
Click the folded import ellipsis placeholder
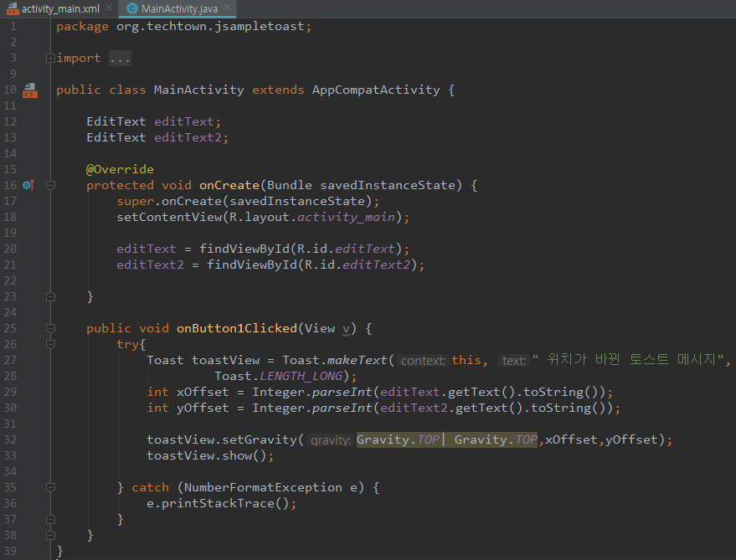[x=121, y=59]
